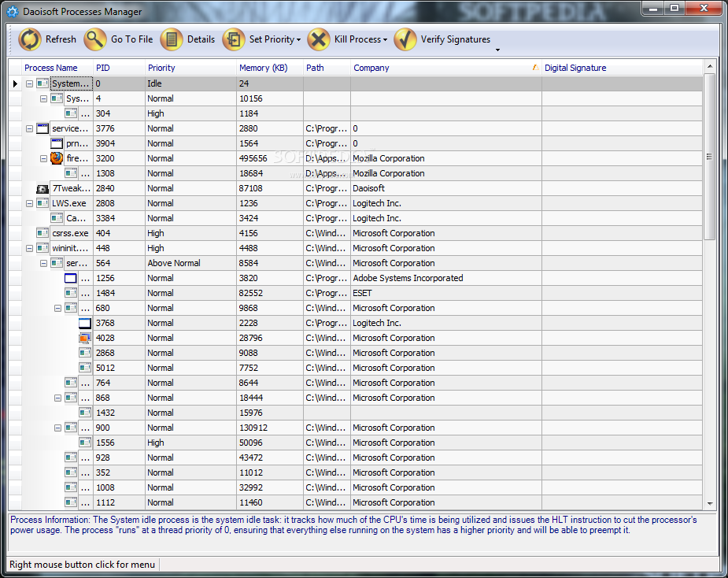The width and height of the screenshot is (728, 578).
Task: Select the 'Idle' priority cell
Action: [x=190, y=83]
